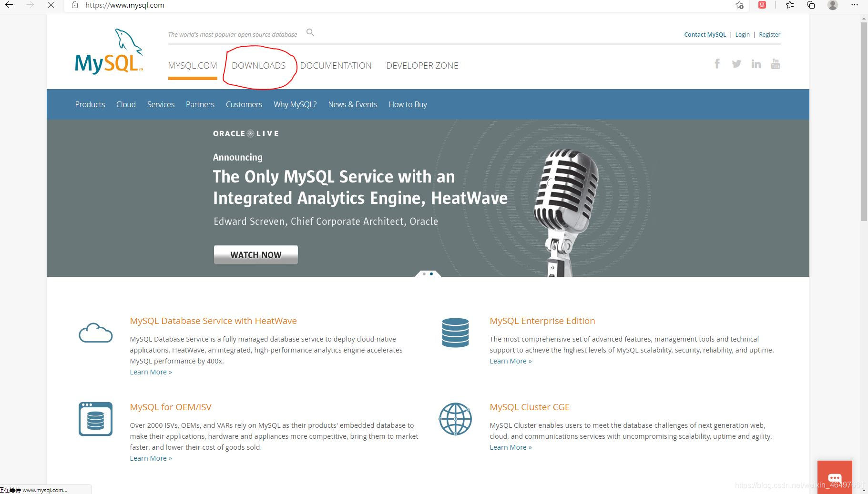
Task: Click the WATCH NOW button
Action: coord(256,255)
